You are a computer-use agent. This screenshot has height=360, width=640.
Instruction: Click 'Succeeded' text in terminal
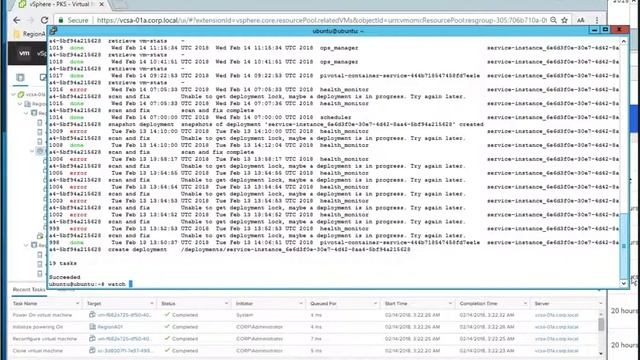64,277
